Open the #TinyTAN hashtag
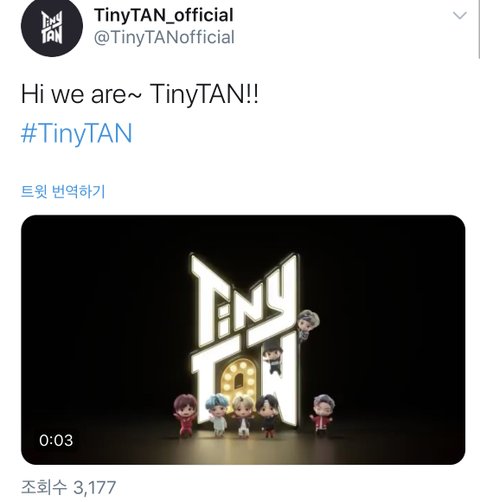The width and height of the screenshot is (480, 502). tap(77, 133)
